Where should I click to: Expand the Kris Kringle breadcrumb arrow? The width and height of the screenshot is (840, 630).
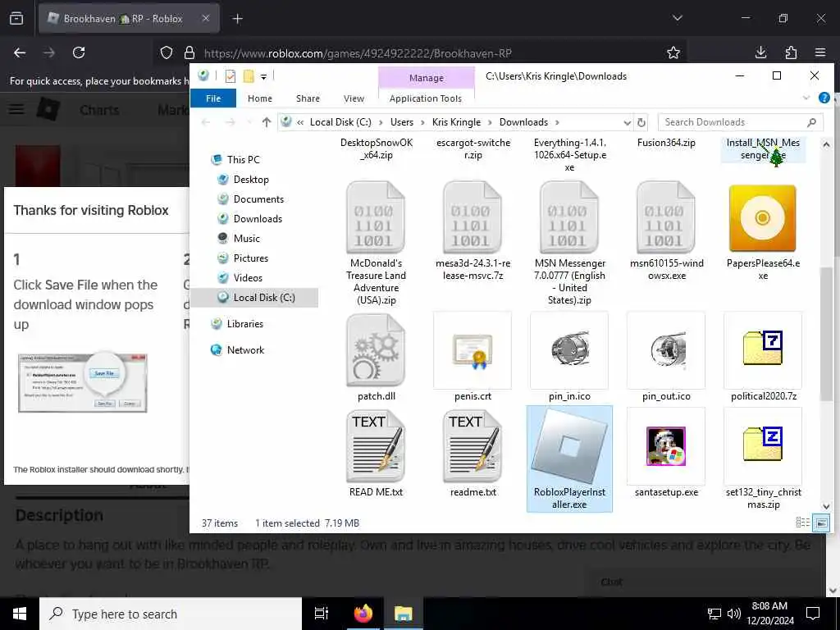tap(491, 123)
